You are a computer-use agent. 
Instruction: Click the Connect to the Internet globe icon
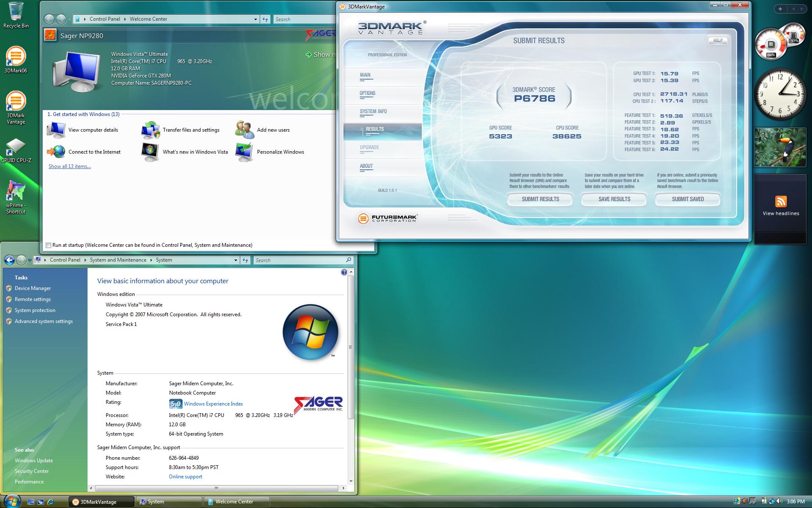pos(56,152)
